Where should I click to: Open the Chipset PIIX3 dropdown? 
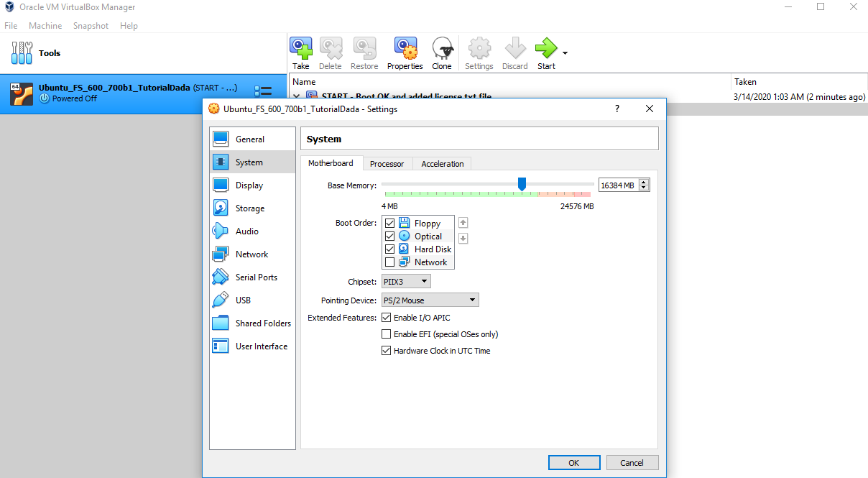click(406, 281)
